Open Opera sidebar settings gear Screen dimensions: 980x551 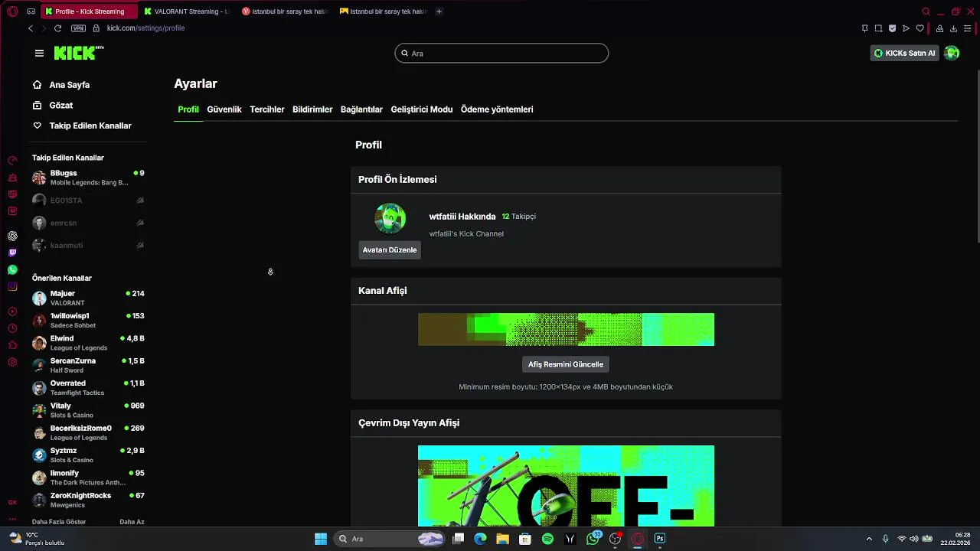click(12, 361)
